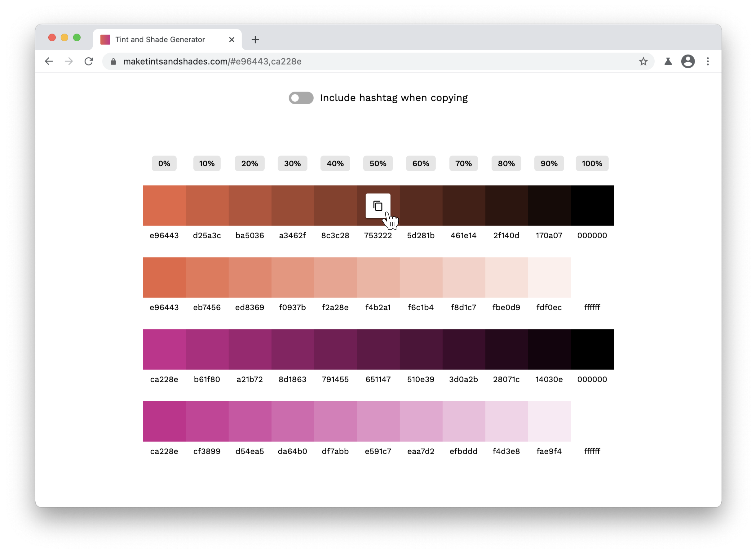Select the Tint and Shade Generator tab
Image resolution: width=756 pixels, height=553 pixels.
tap(160, 40)
